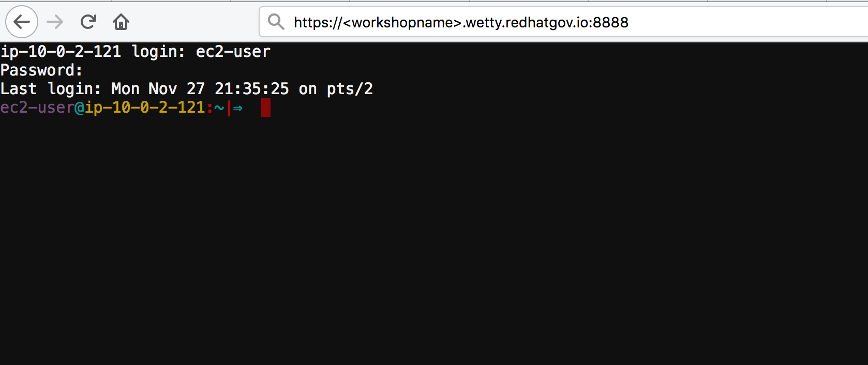Click "ip-10-0-2-121 login:" text on first line

pyautogui.click(x=92, y=52)
